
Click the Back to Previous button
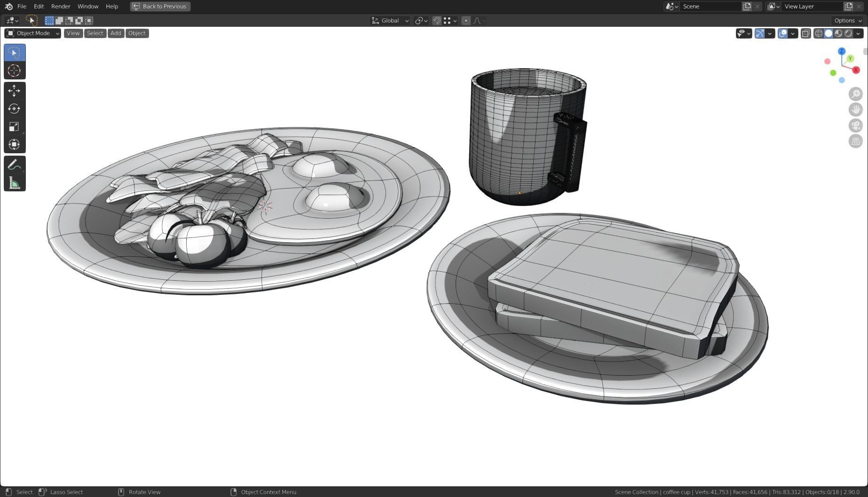160,7
